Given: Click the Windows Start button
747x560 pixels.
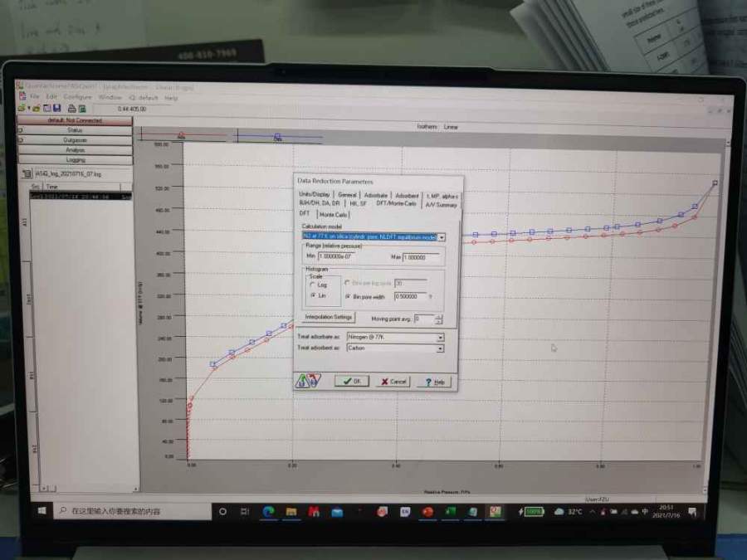Looking at the screenshot, I should coord(42,510).
